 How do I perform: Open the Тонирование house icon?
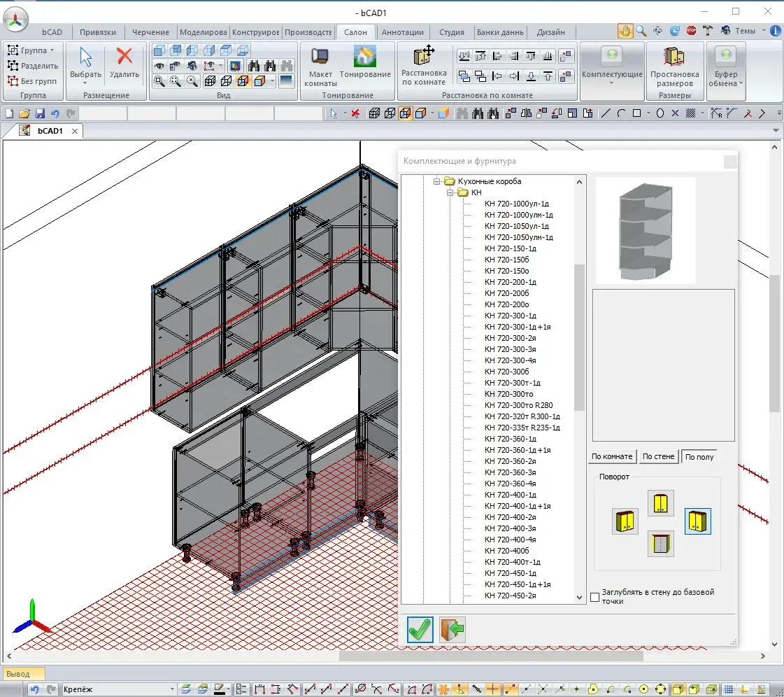(365, 57)
